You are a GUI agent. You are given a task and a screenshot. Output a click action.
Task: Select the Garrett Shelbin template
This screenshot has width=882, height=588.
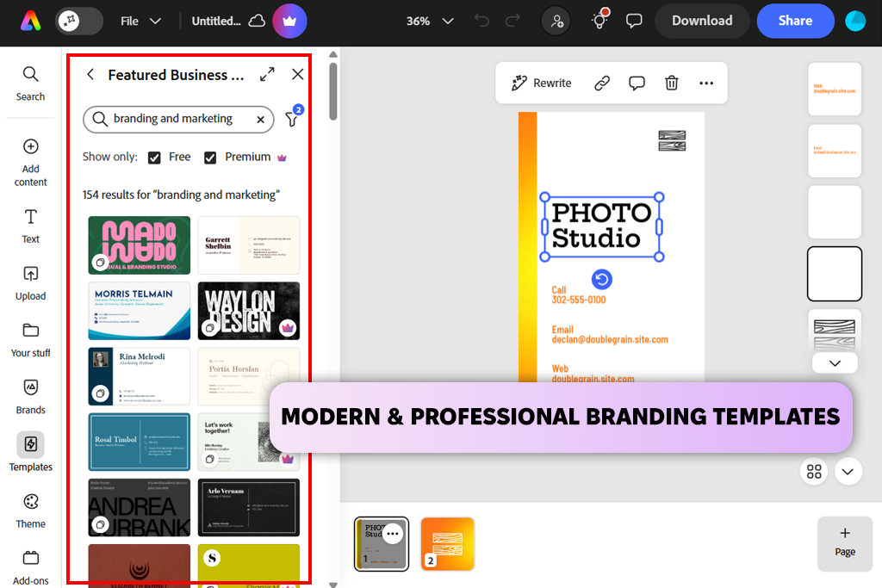pos(249,245)
